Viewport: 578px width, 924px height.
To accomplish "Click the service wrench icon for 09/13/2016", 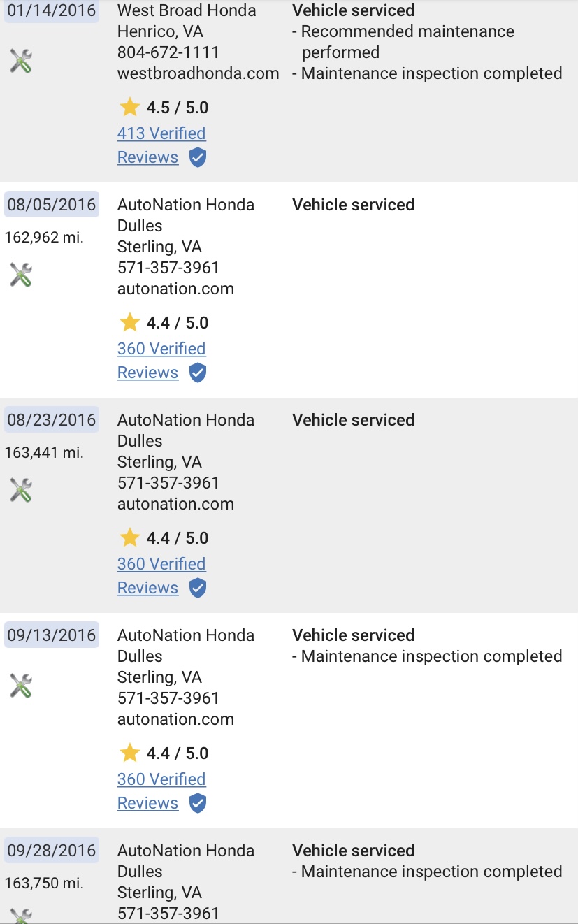I will click(x=21, y=686).
